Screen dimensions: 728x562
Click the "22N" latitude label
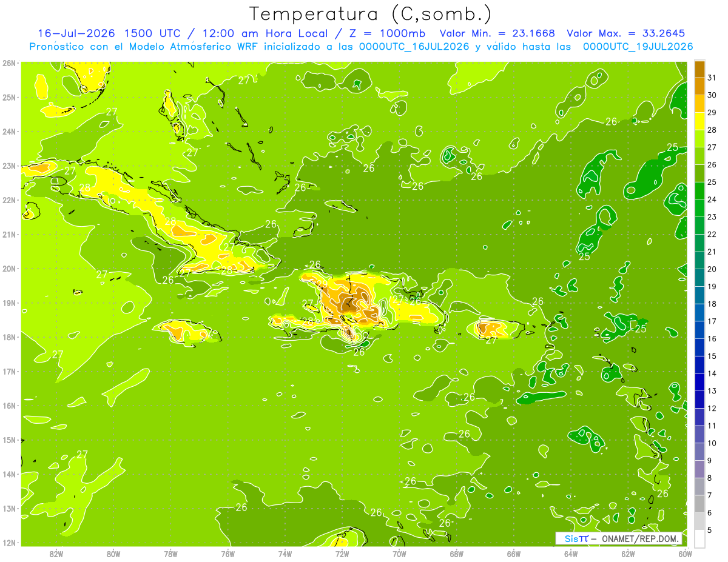click(x=8, y=200)
